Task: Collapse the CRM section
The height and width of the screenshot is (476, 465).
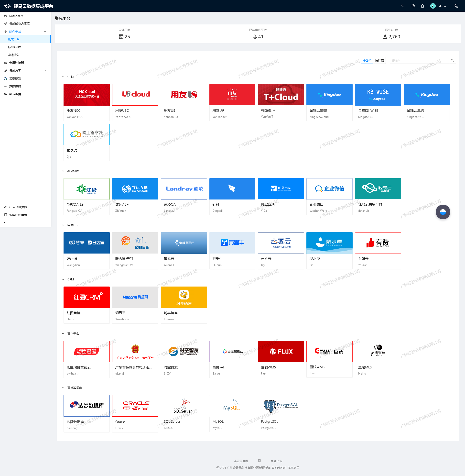Action: [63, 279]
